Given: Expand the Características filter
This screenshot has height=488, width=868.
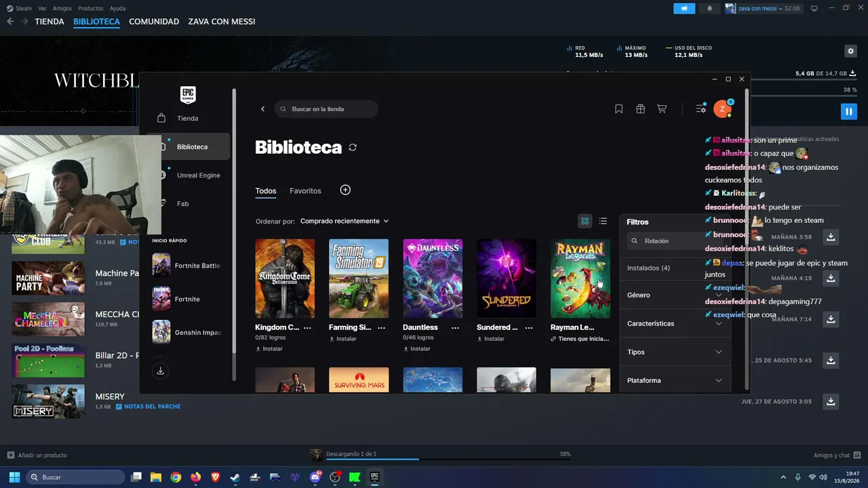Looking at the screenshot, I should [675, 324].
